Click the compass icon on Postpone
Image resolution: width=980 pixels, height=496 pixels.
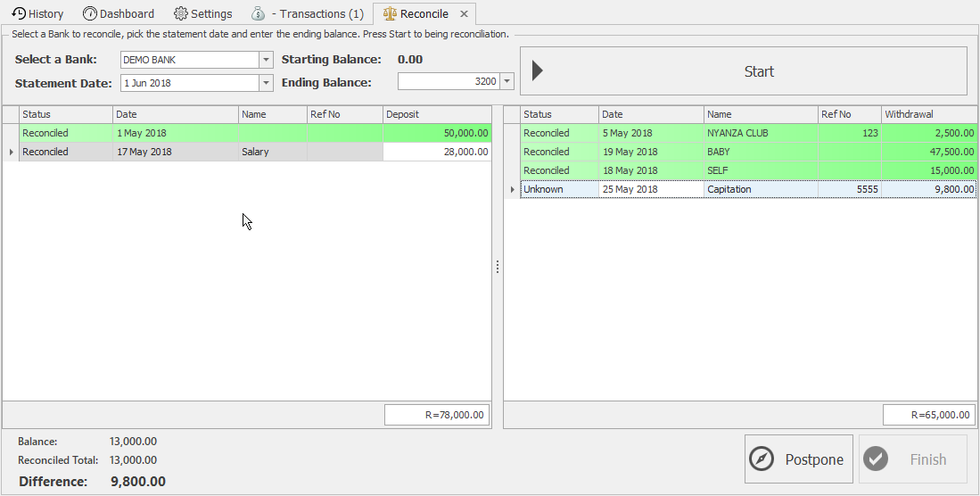[x=762, y=459]
